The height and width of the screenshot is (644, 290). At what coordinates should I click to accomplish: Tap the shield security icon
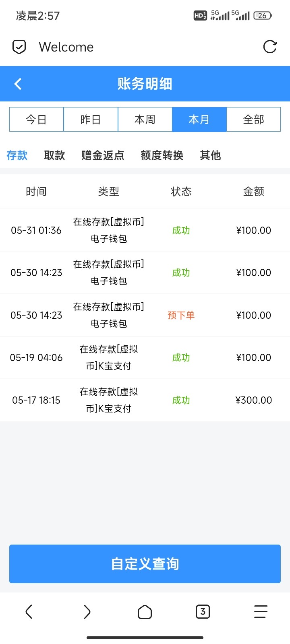tap(19, 47)
